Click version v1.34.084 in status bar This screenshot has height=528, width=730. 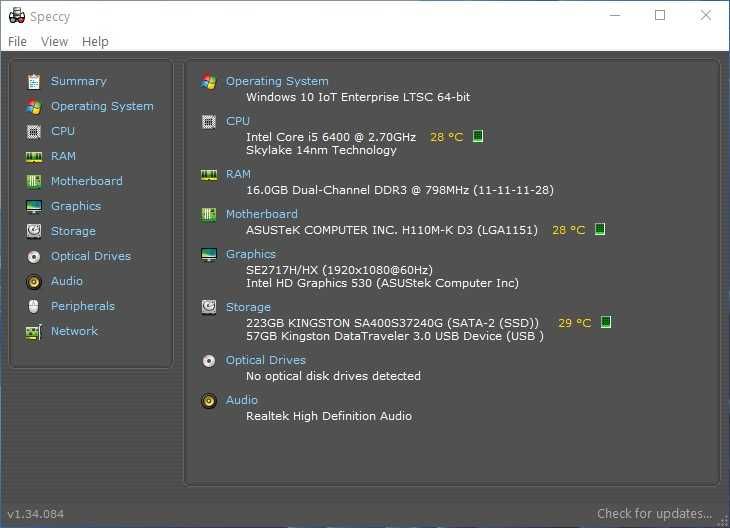tap(36, 514)
